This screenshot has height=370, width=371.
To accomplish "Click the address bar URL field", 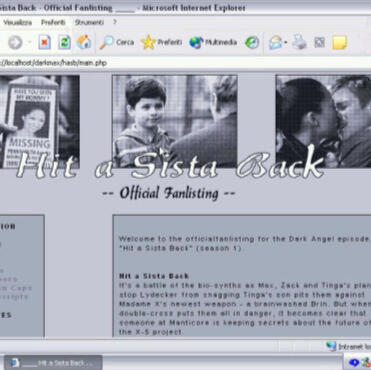I will coord(185,63).
